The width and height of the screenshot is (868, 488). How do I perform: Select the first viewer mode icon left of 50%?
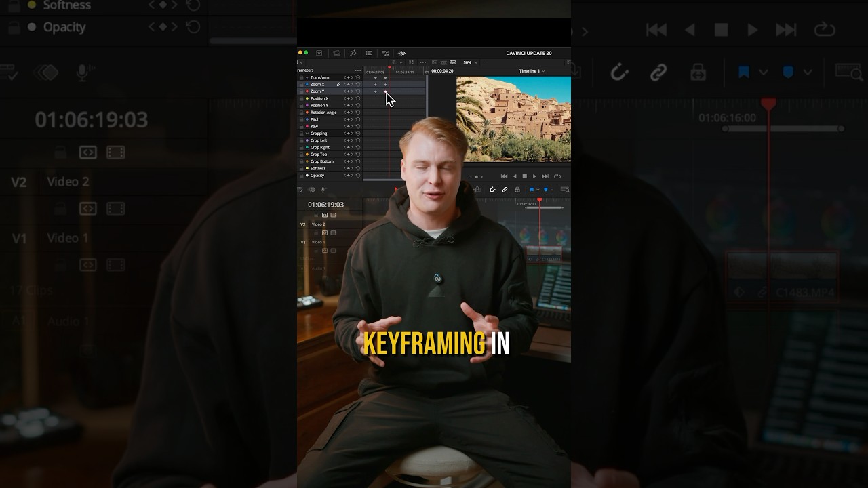coord(435,62)
